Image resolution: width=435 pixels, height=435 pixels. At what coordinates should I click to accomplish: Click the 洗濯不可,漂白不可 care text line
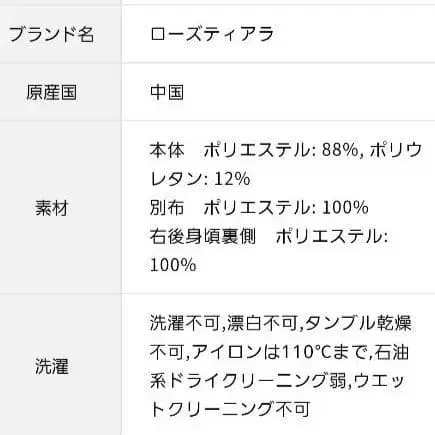tap(281, 323)
